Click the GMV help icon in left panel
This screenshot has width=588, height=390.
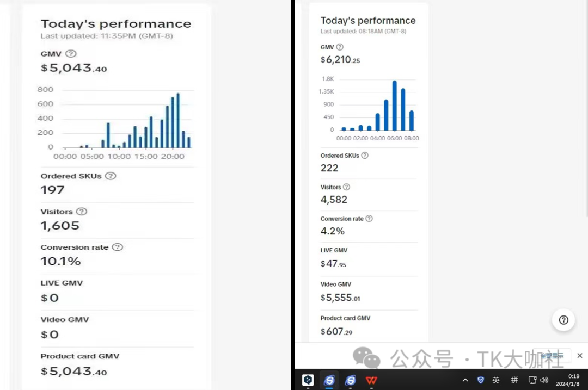71,53
